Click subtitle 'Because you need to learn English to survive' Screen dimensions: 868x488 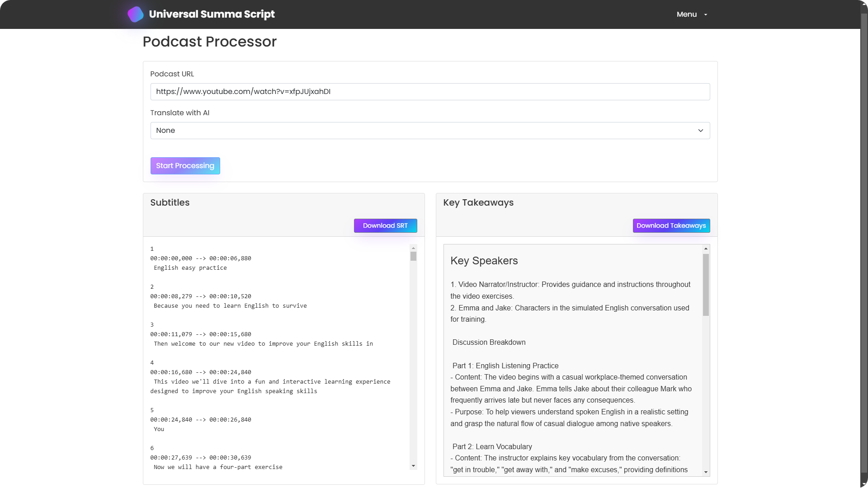click(230, 306)
